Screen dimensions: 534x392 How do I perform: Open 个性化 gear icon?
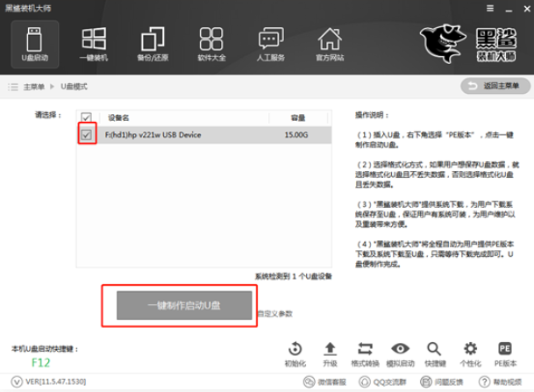(x=470, y=354)
